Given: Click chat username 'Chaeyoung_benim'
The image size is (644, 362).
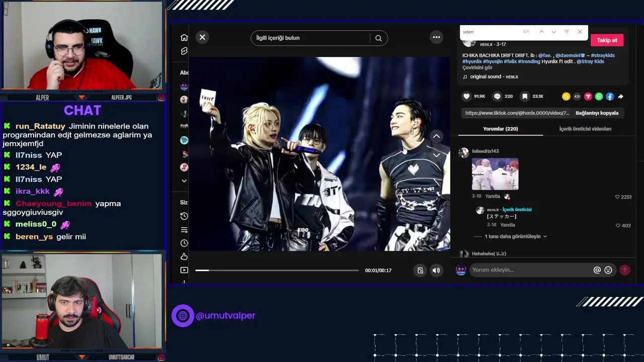Looking at the screenshot, I should tap(53, 204).
